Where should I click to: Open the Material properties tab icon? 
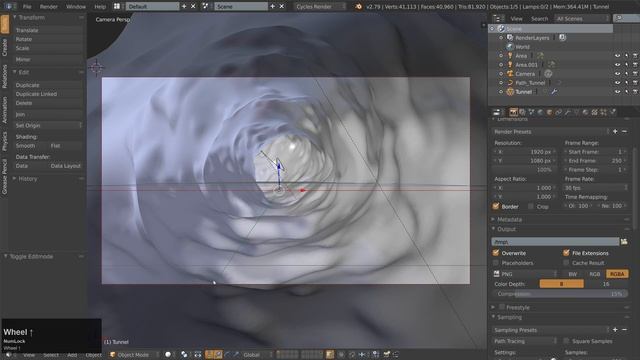click(585, 112)
